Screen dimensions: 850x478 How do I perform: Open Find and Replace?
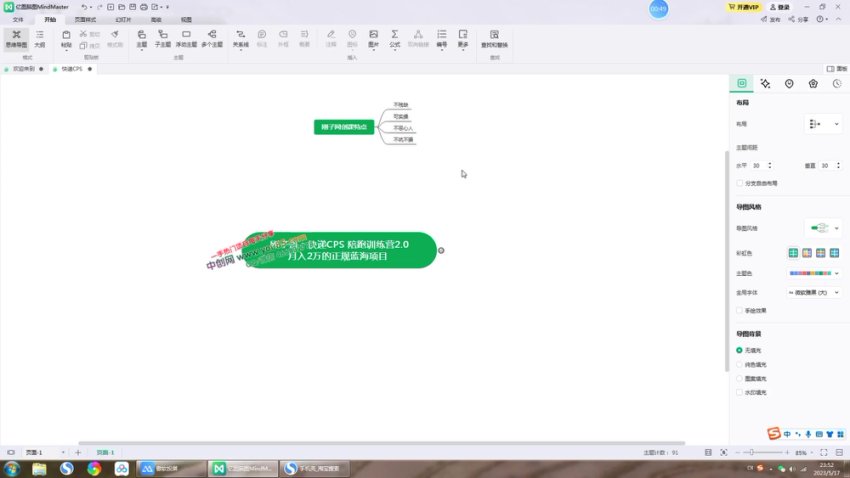tap(494, 38)
